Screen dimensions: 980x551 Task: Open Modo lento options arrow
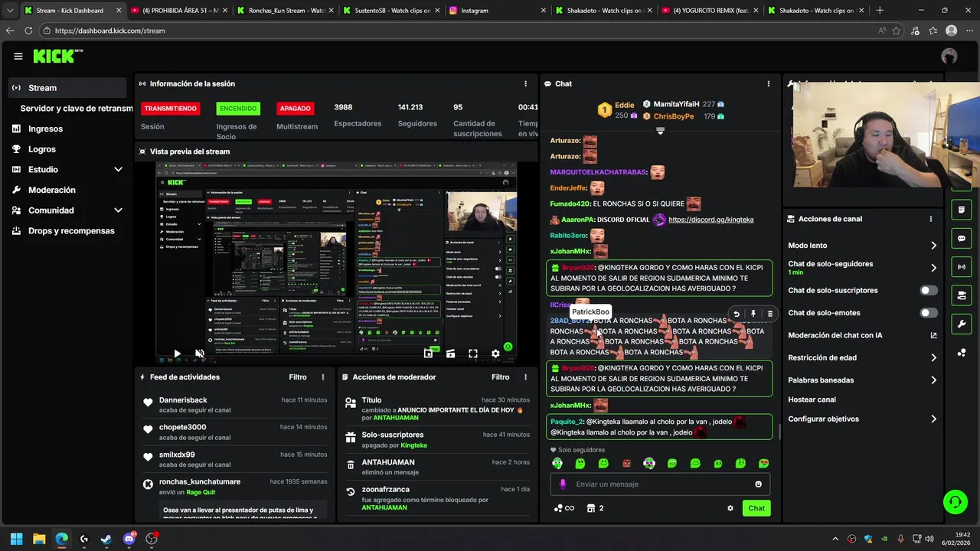933,246
